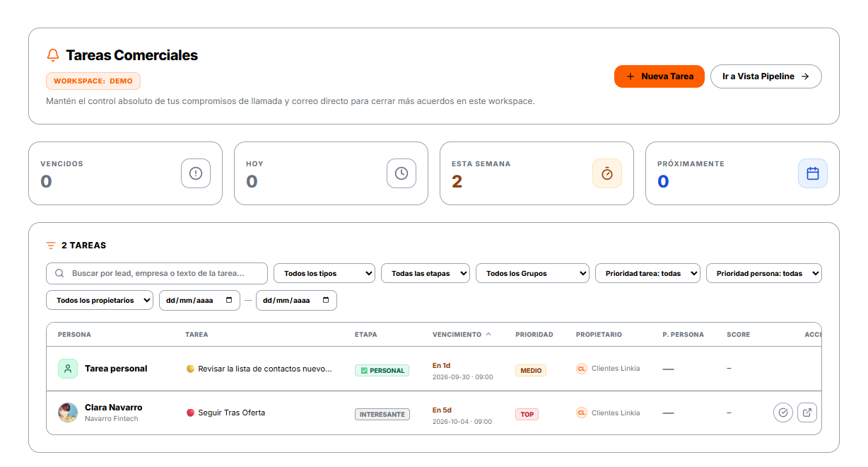Viewport: 868px width, 467px height.
Task: Select the Esta Semana summary card
Action: coord(536,173)
